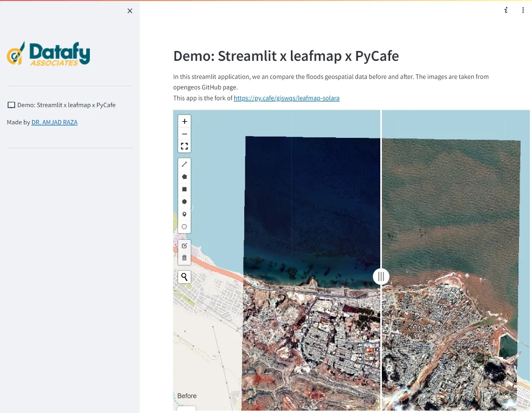Zoom out on the map
Viewport: 532px width, 413px height.
click(x=184, y=134)
